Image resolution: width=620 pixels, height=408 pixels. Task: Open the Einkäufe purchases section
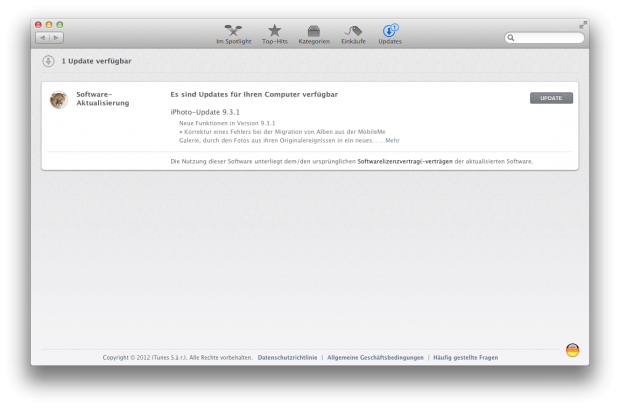point(353,34)
